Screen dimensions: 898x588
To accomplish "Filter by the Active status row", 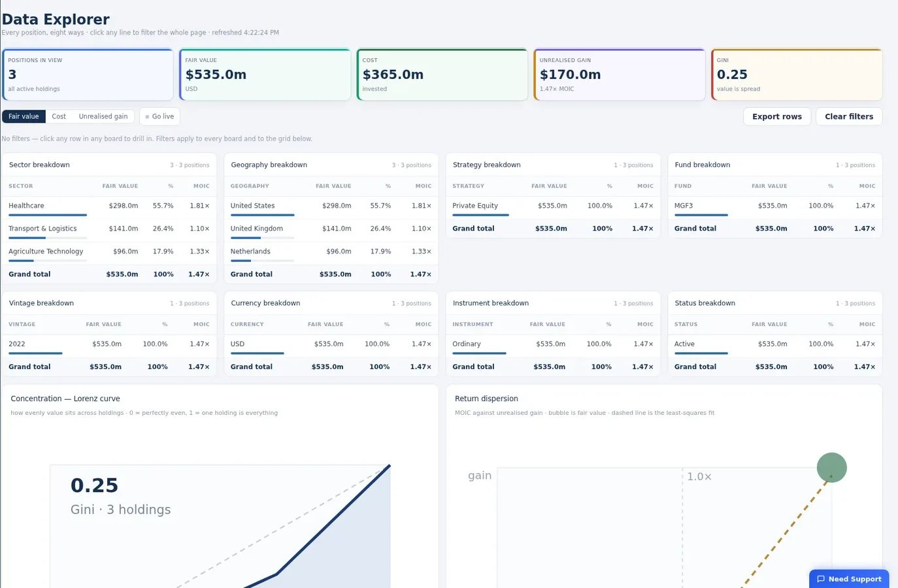I will (775, 344).
